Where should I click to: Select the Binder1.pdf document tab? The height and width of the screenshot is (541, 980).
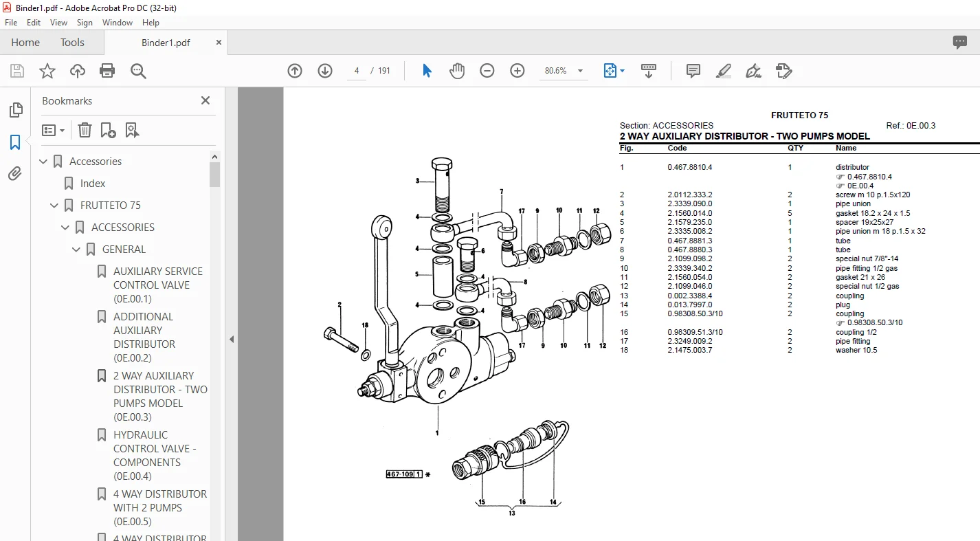point(166,43)
